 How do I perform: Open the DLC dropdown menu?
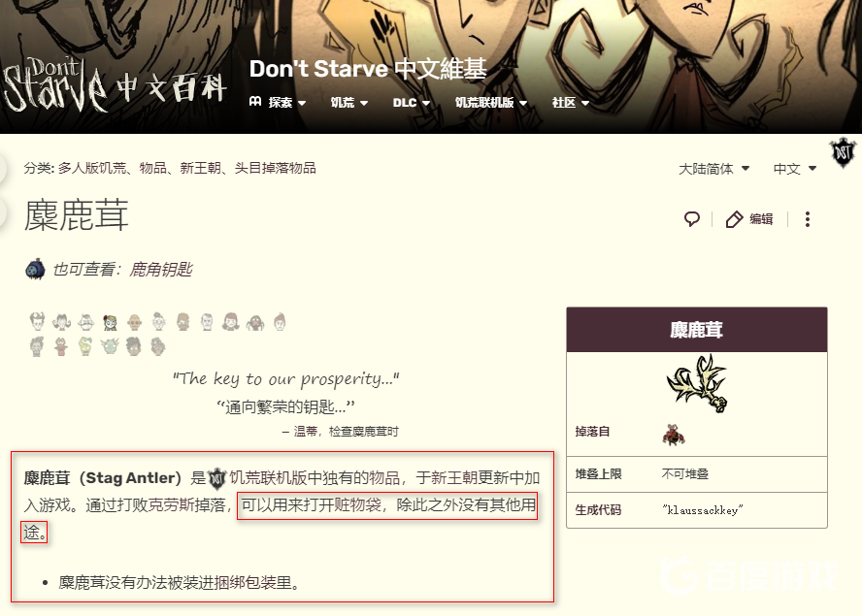pyautogui.click(x=412, y=103)
